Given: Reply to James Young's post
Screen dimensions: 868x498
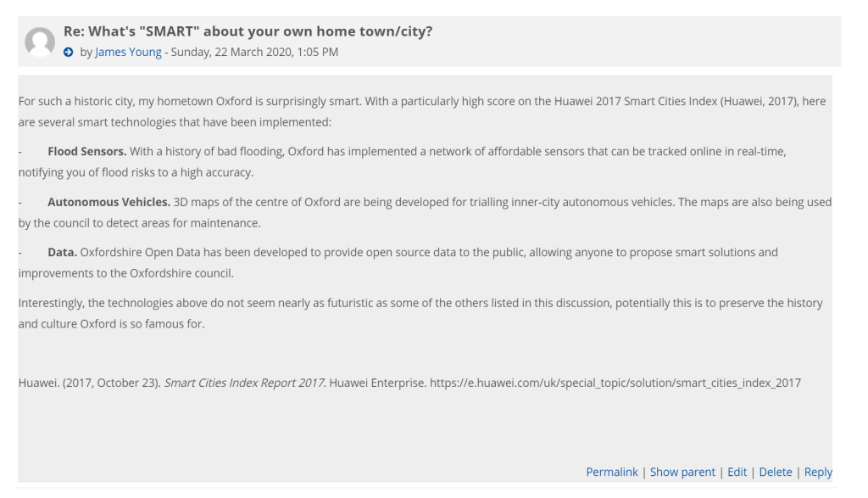Looking at the screenshot, I should (818, 472).
